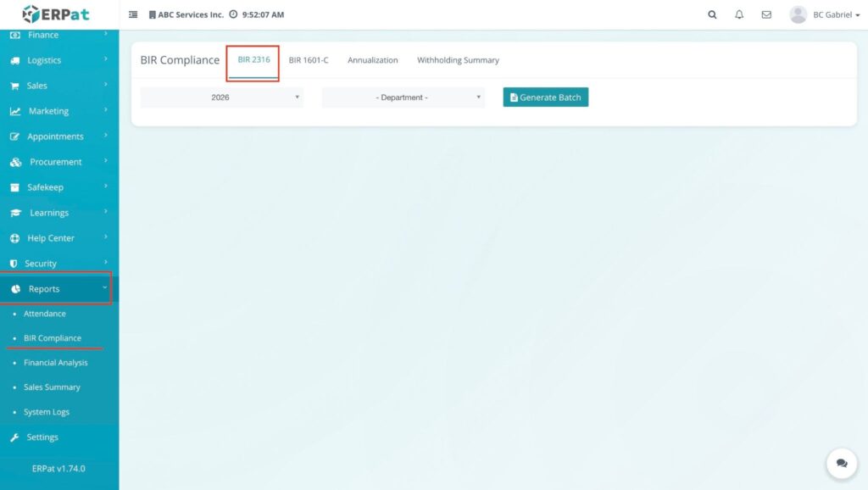Open the Sales Summary submenu item
The image size is (868, 490).
pyautogui.click(x=52, y=387)
